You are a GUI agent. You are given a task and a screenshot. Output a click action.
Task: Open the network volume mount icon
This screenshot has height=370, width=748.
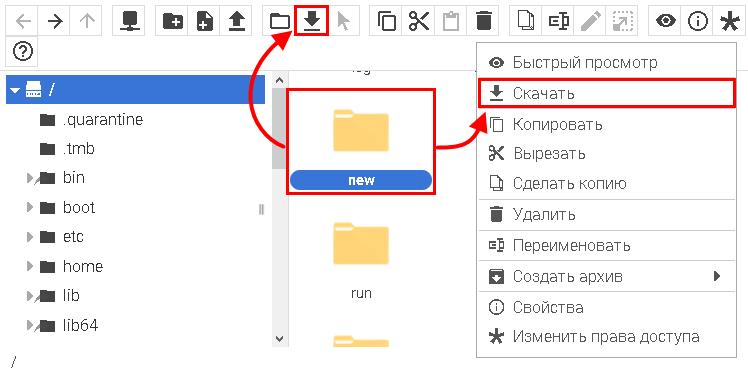click(128, 21)
